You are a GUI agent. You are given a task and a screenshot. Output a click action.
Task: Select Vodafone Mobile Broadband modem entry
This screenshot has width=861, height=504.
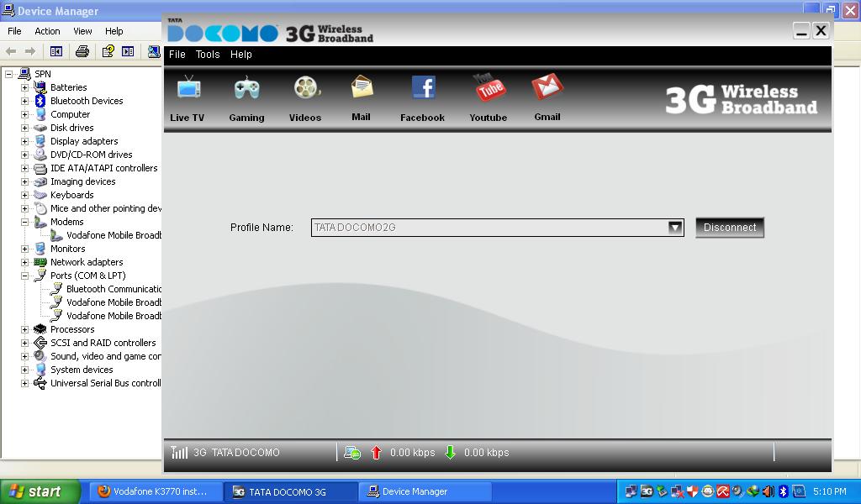point(113,235)
